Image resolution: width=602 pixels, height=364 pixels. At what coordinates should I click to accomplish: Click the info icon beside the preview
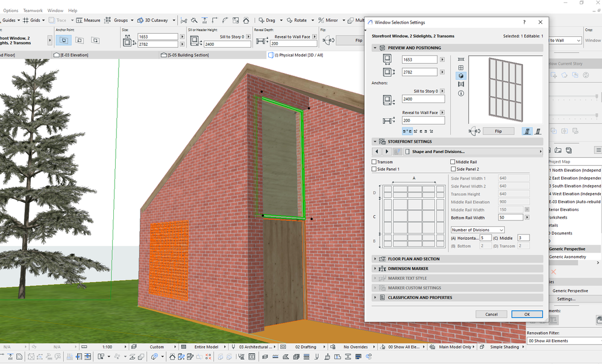click(461, 93)
